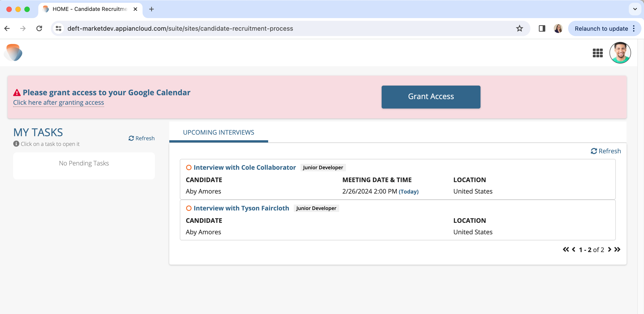Go to previous page of interviews
644x314 pixels.
[x=574, y=249]
